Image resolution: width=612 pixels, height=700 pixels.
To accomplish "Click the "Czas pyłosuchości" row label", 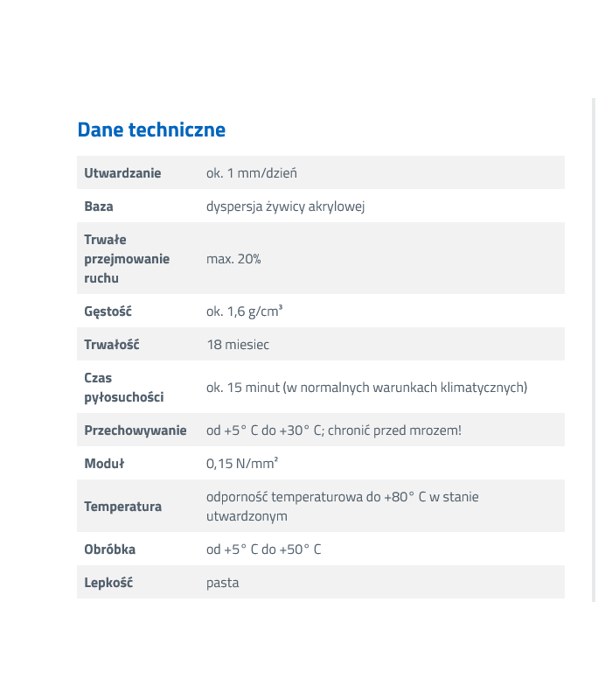I will 123,388.
